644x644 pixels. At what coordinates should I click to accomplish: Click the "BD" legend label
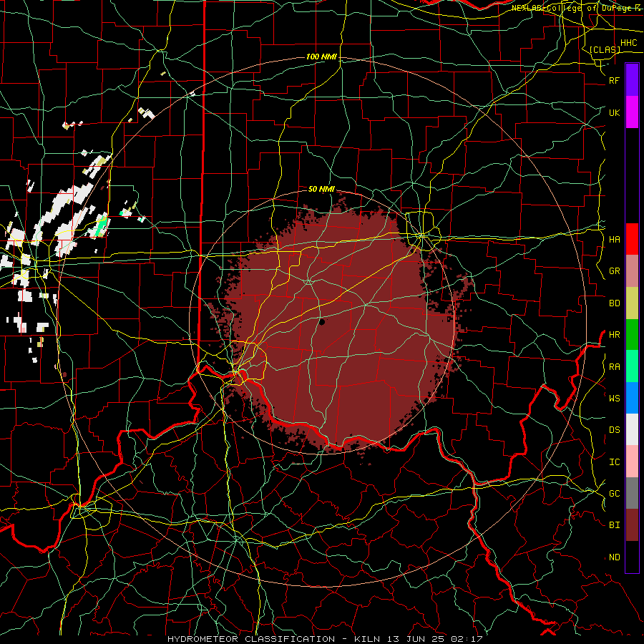pos(614,303)
